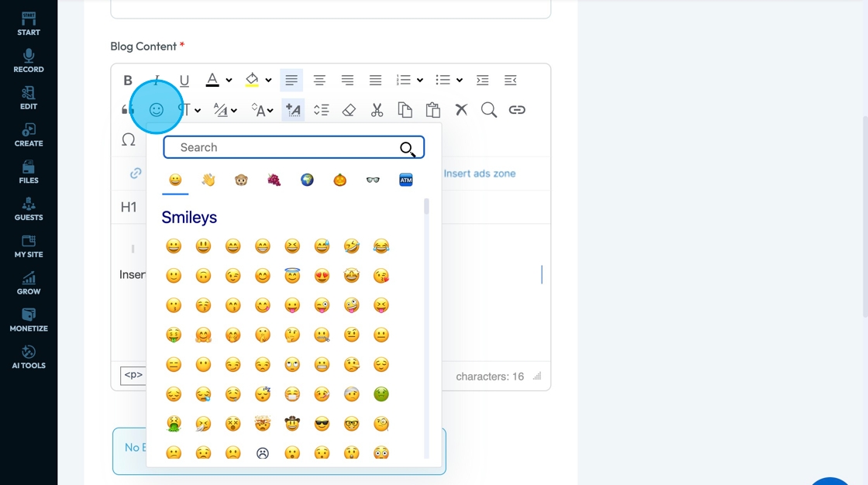This screenshot has width=868, height=485.
Task: Open special characters omega tool
Action: click(129, 139)
